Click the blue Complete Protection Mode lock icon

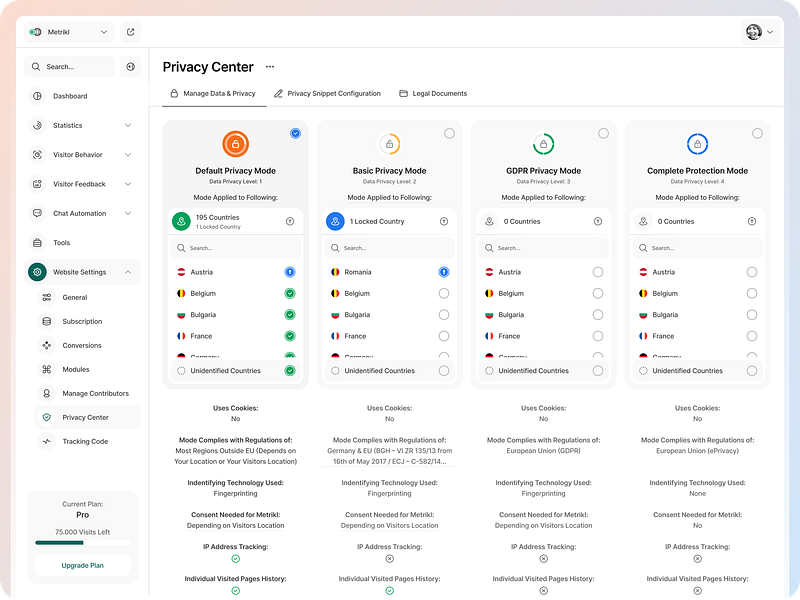point(697,144)
